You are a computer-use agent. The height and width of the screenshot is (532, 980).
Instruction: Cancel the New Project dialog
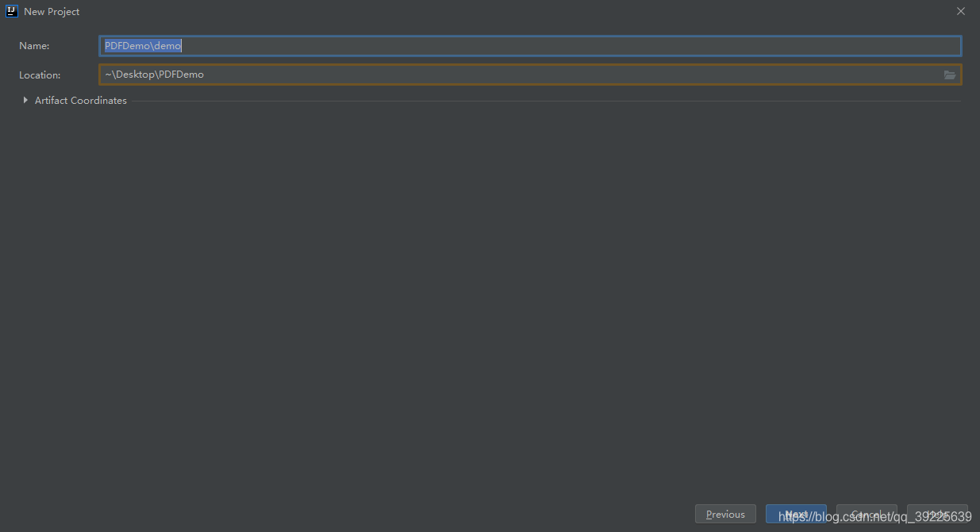click(867, 514)
